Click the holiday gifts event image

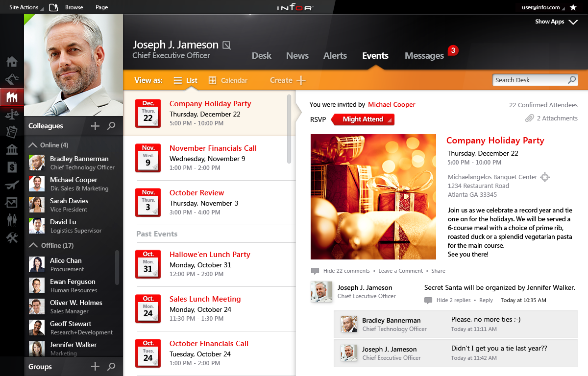click(x=373, y=197)
